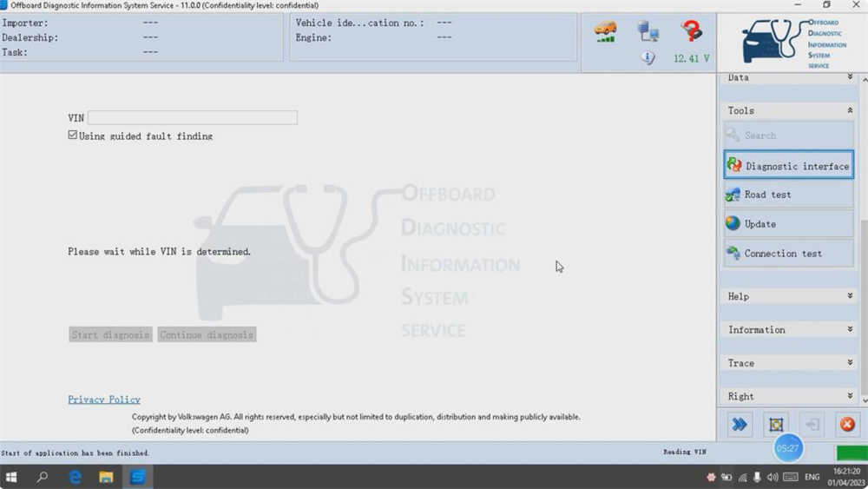Click the red question mark icon

coord(691,30)
